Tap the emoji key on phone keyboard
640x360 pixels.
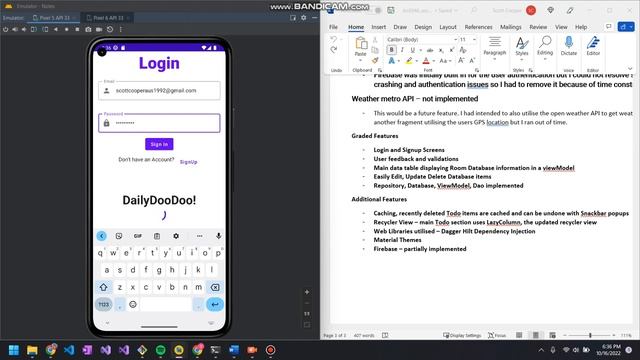[x=133, y=304]
